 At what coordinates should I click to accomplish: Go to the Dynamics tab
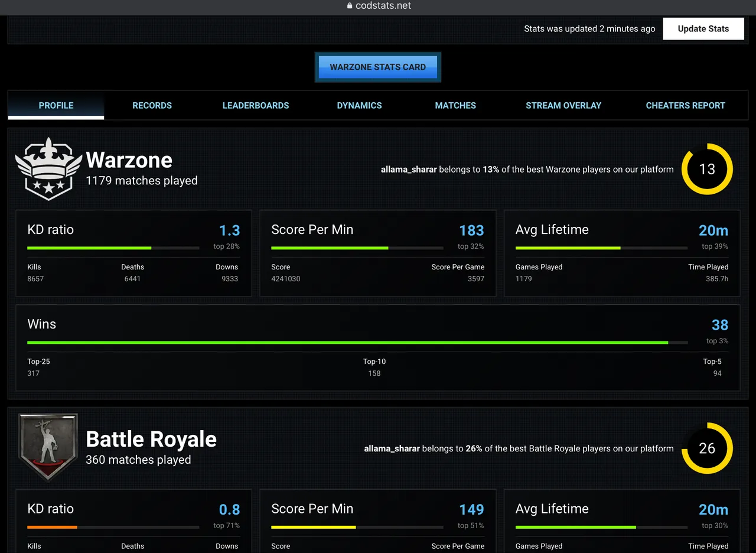pyautogui.click(x=359, y=106)
